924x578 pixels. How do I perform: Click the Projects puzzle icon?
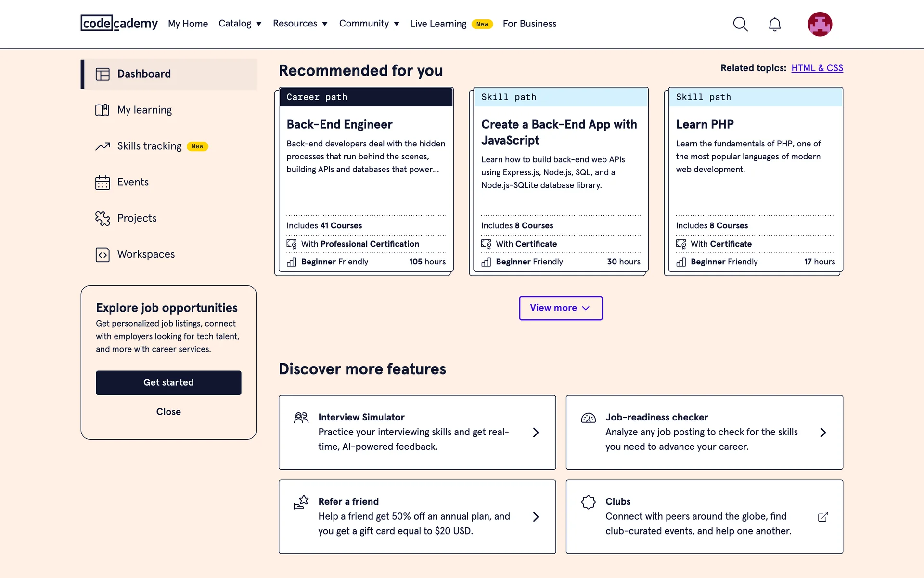tap(103, 219)
